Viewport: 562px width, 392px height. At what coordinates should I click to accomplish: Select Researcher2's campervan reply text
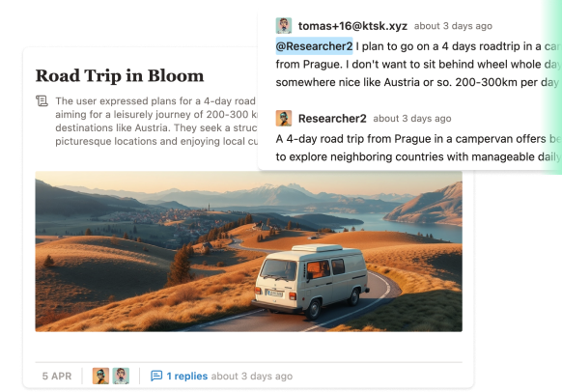[x=417, y=148]
